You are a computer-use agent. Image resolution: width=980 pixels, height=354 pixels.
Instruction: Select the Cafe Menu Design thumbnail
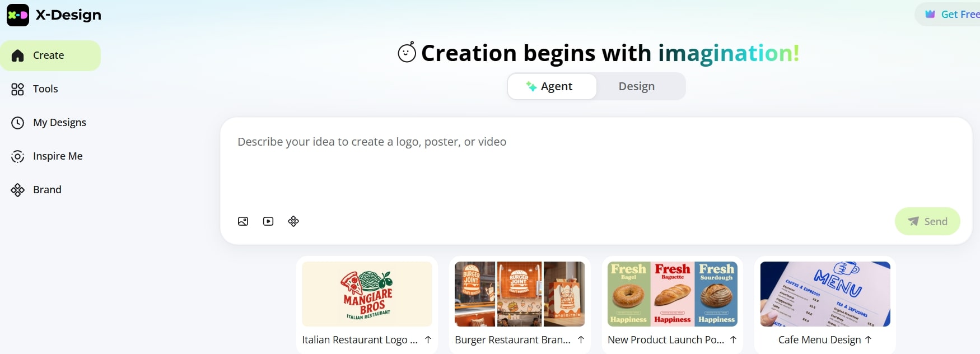click(825, 294)
